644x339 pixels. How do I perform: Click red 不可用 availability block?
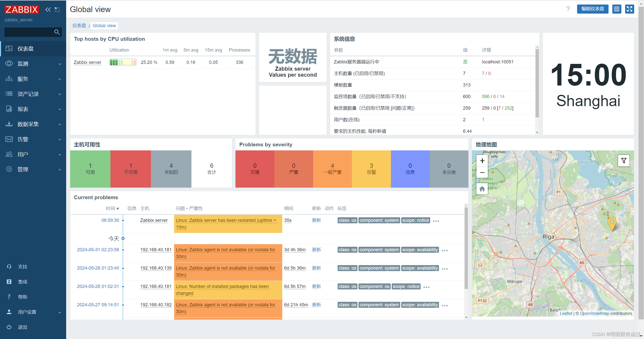pos(131,169)
